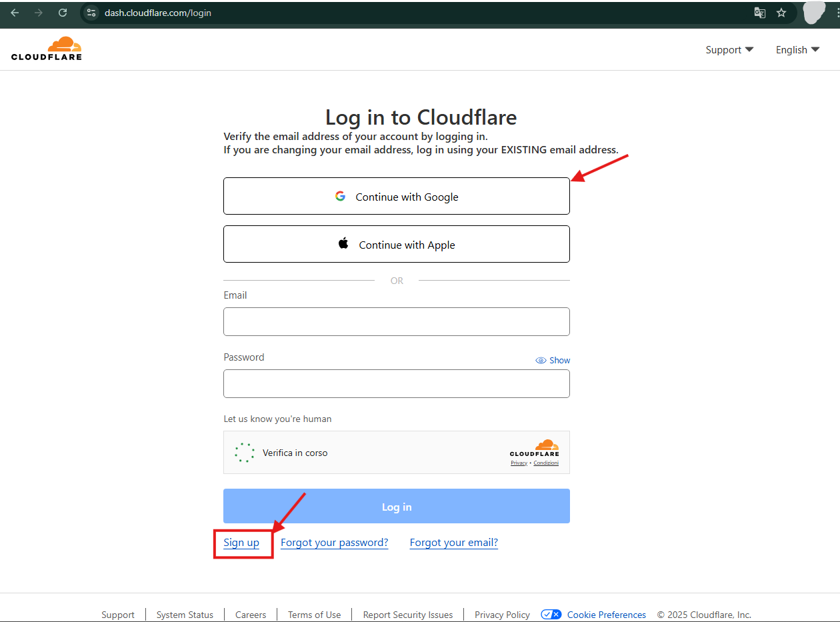The height and width of the screenshot is (622, 840).
Task: Click the browser back arrow
Action: pyautogui.click(x=15, y=13)
